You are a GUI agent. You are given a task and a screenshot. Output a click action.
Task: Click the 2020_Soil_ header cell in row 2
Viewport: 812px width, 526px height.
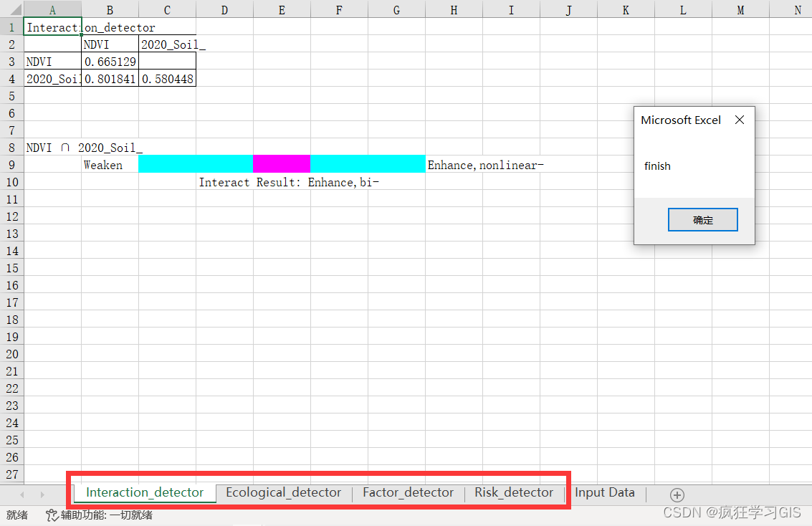point(167,44)
